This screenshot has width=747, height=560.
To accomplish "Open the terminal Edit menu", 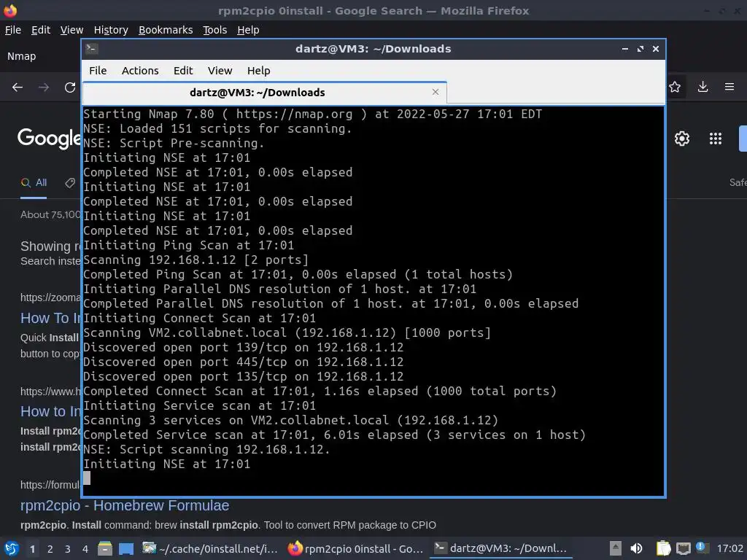I will tap(183, 71).
